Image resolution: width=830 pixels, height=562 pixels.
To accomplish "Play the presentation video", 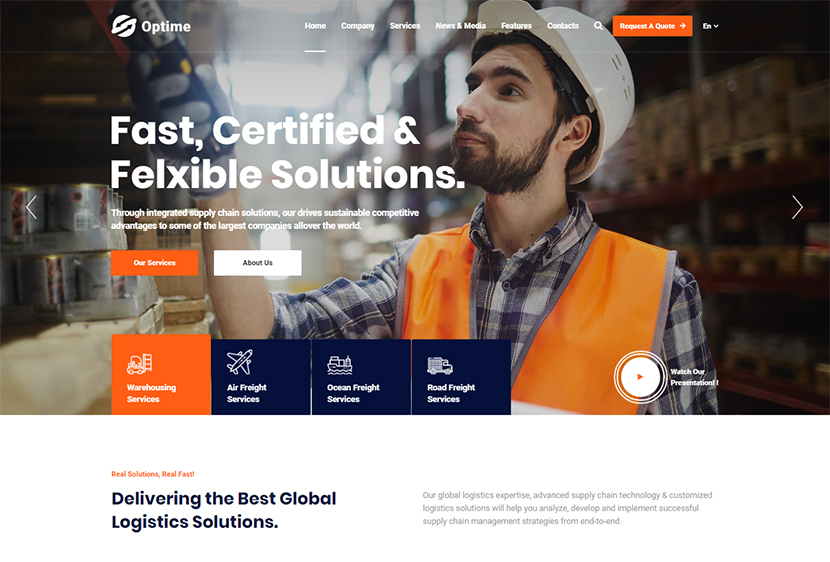I will point(640,377).
